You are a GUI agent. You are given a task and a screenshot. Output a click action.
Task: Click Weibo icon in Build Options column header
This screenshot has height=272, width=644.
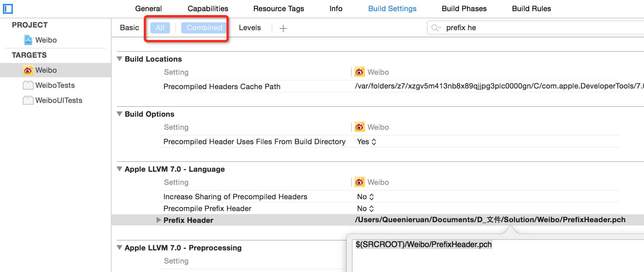pyautogui.click(x=360, y=127)
